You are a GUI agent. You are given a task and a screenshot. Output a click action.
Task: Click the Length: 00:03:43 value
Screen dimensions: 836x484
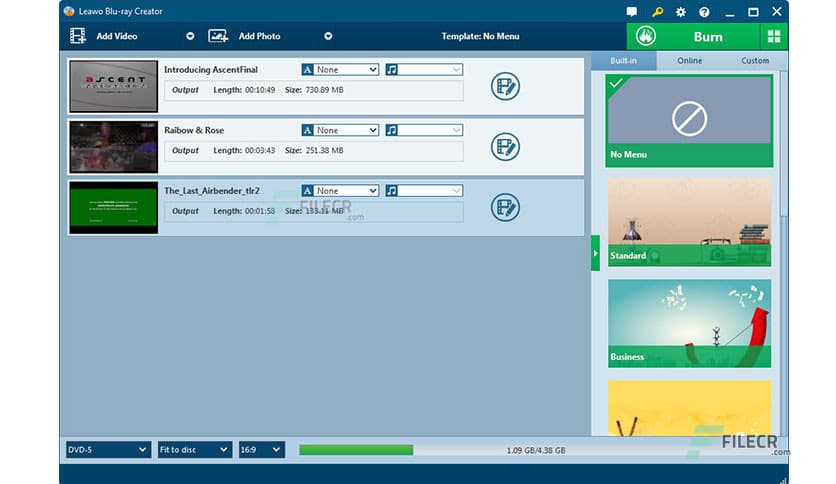(244, 150)
